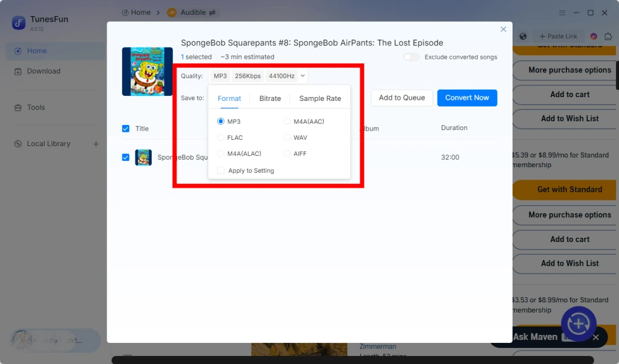Select the MP3 format radio button
The height and width of the screenshot is (364, 619).
click(x=221, y=121)
